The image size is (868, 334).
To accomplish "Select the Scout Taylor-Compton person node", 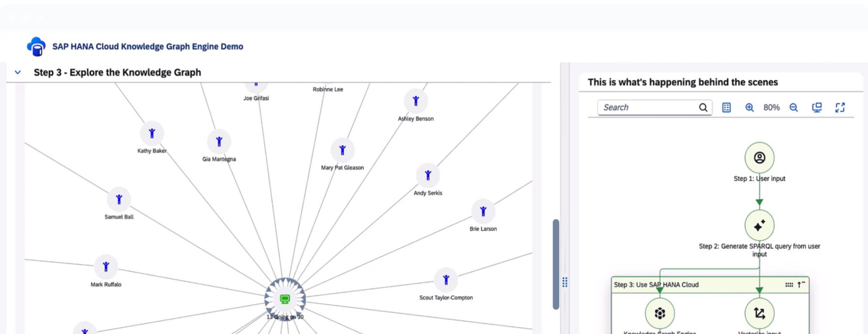I will [x=446, y=280].
